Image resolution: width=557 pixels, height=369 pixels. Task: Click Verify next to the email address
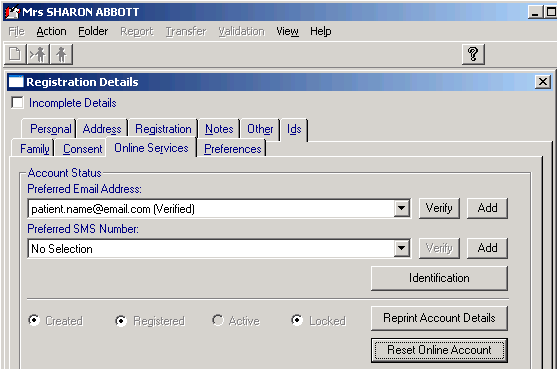439,208
